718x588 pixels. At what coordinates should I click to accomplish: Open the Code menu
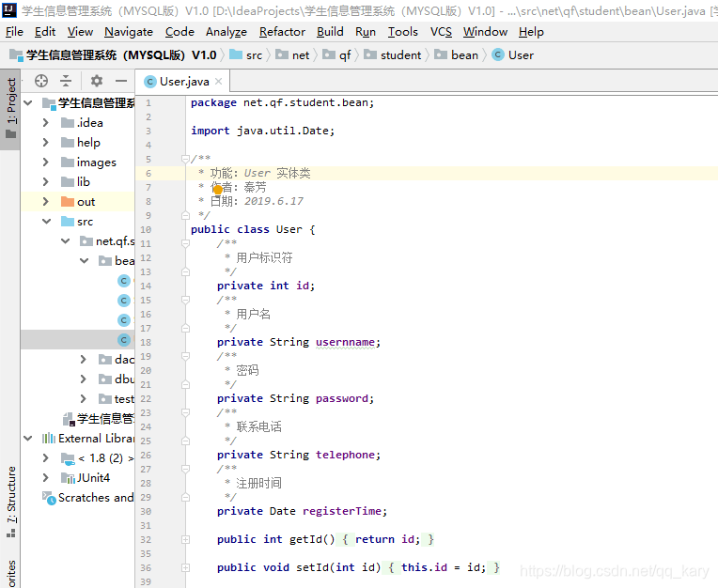[x=179, y=32]
